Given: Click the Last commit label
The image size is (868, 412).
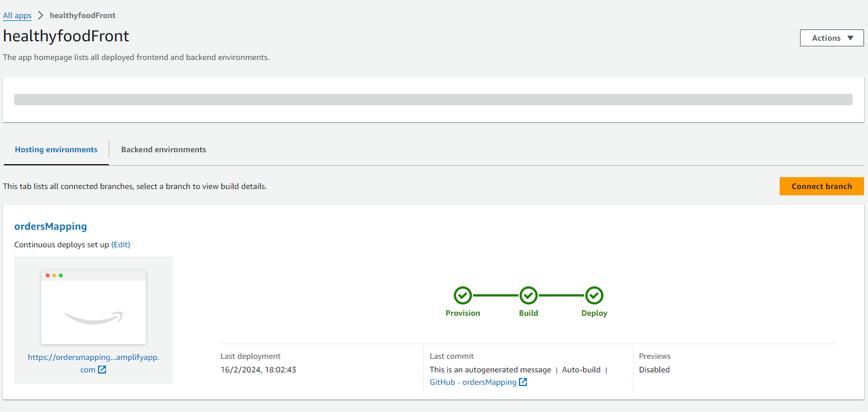Looking at the screenshot, I should pos(452,356).
